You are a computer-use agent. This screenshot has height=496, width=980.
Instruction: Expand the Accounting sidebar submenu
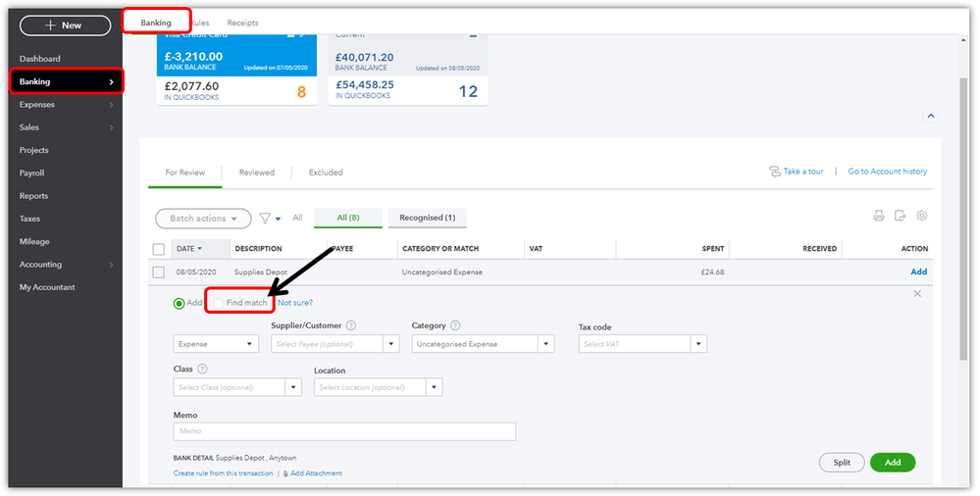111,265
